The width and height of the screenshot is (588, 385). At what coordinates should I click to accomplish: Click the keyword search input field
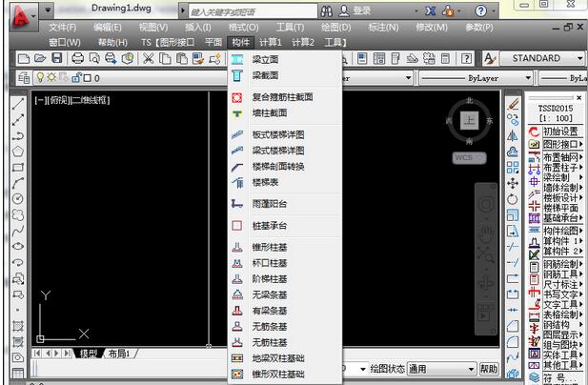point(253,11)
